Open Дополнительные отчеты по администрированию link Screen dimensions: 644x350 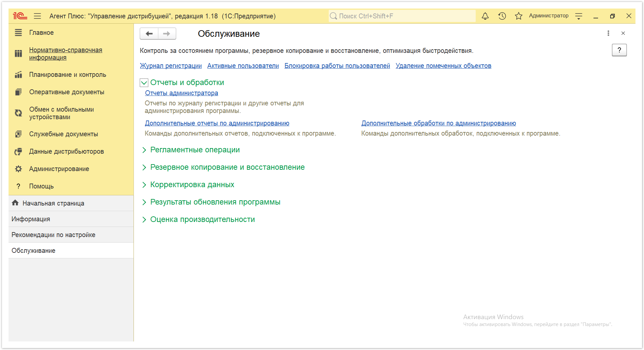(217, 123)
